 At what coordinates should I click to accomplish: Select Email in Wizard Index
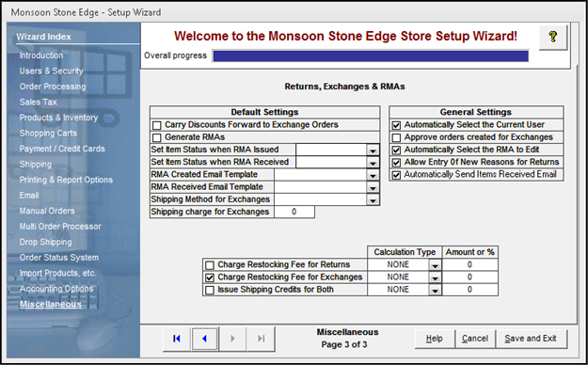click(x=29, y=196)
